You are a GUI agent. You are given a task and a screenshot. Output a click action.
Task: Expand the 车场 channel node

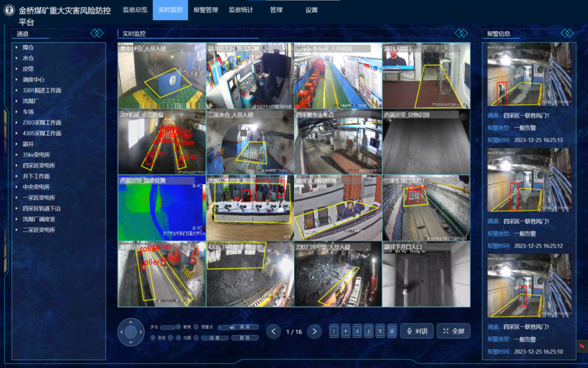(16, 112)
